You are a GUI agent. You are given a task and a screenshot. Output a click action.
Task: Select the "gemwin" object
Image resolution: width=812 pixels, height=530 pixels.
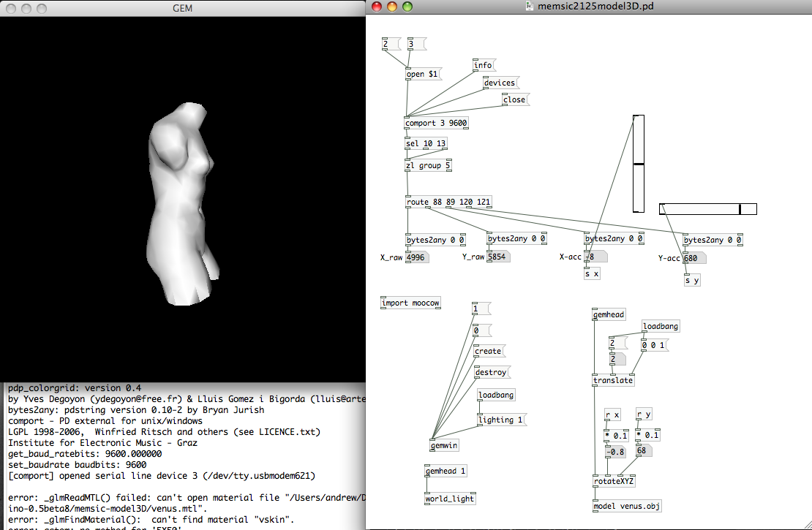pyautogui.click(x=444, y=445)
